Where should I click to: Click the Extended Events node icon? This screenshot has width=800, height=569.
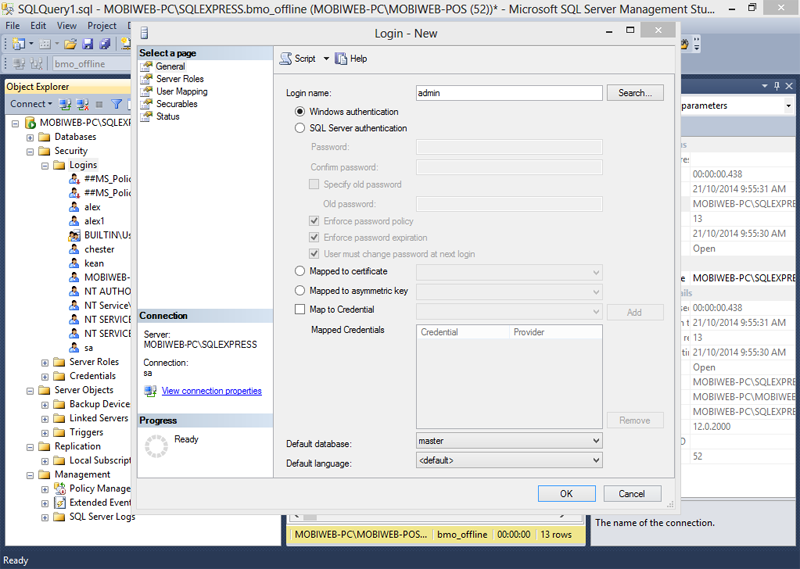(x=60, y=503)
